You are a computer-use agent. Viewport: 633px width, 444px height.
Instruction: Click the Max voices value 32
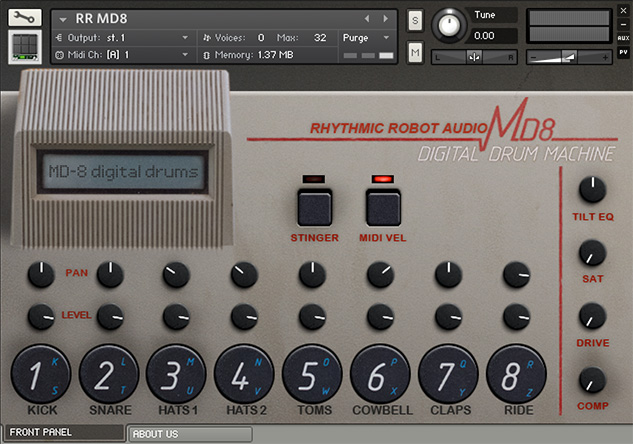coord(320,38)
